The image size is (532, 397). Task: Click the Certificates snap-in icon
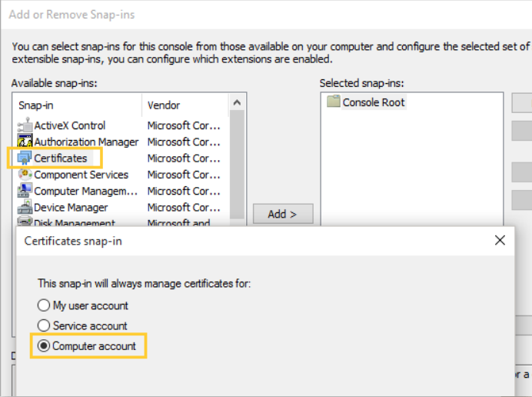click(x=24, y=158)
